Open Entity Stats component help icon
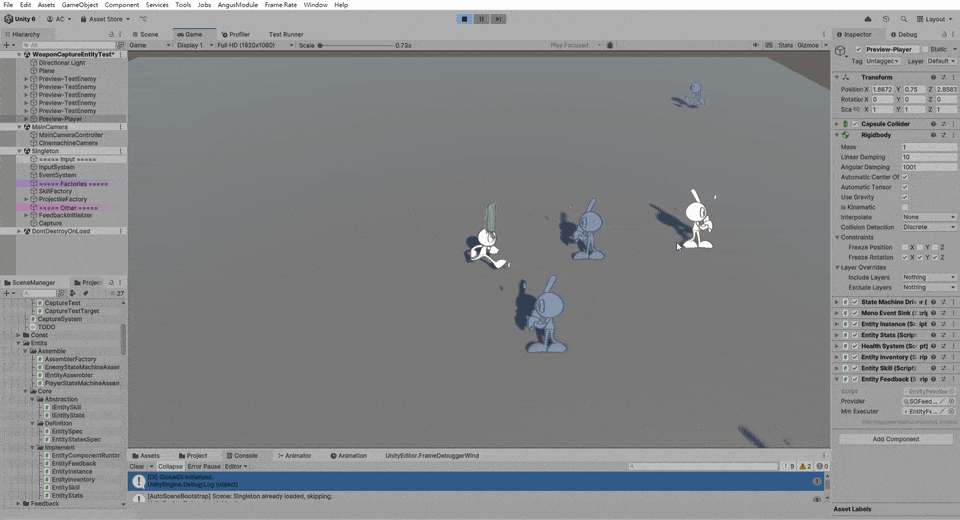 933,335
